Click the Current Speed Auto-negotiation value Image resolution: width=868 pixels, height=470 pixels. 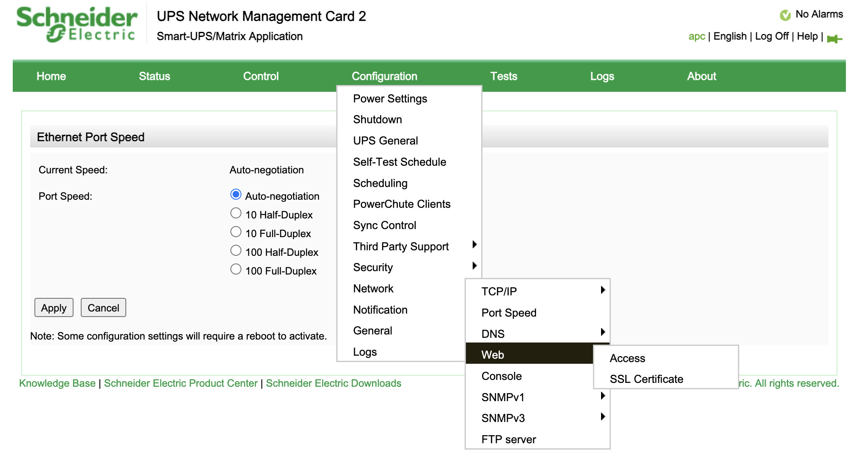pyautogui.click(x=267, y=170)
